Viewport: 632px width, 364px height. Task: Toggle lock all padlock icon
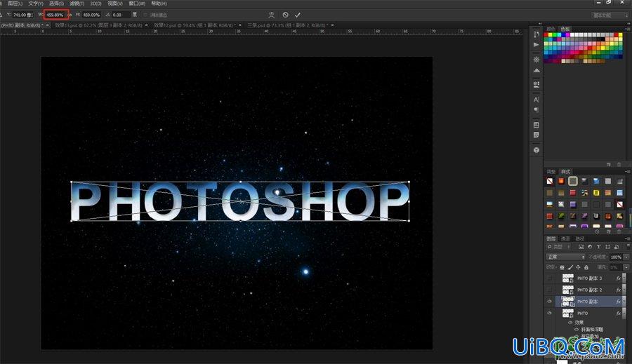tap(586, 267)
